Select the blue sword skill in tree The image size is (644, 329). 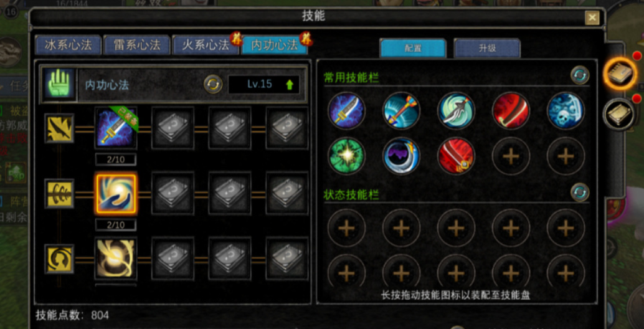coord(116,128)
